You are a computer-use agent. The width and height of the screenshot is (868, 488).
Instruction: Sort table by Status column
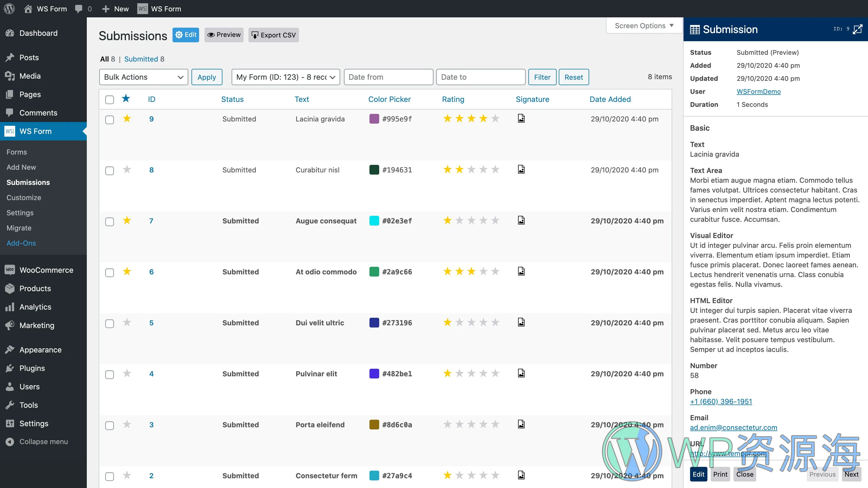[232, 99]
